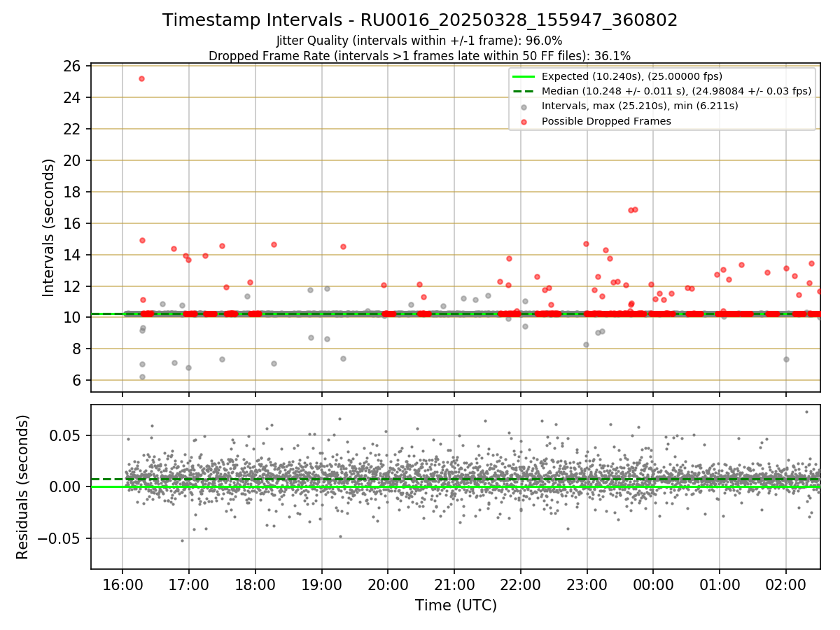Click the "Expected (10.240s), (25.00000 fps)" legend label
The width and height of the screenshot is (840, 630).
(x=632, y=76)
